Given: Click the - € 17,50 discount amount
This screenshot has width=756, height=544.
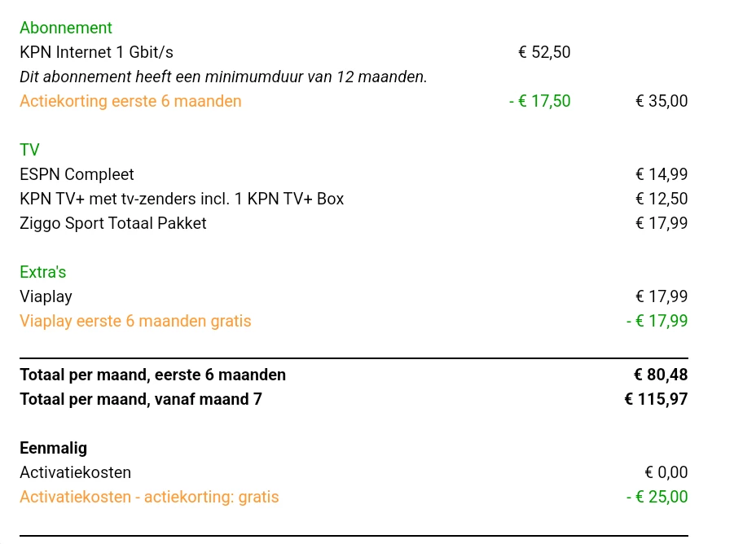Looking at the screenshot, I should pyautogui.click(x=539, y=101).
